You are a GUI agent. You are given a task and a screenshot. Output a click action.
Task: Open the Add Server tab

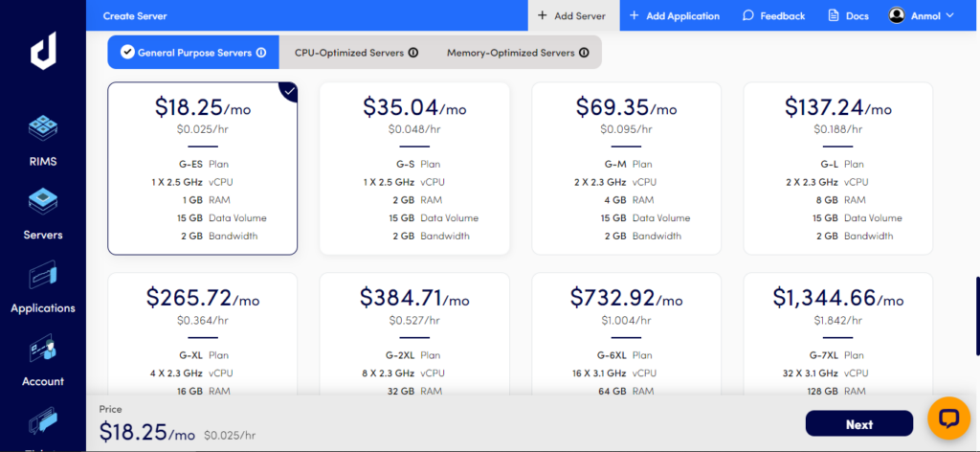click(x=574, y=15)
